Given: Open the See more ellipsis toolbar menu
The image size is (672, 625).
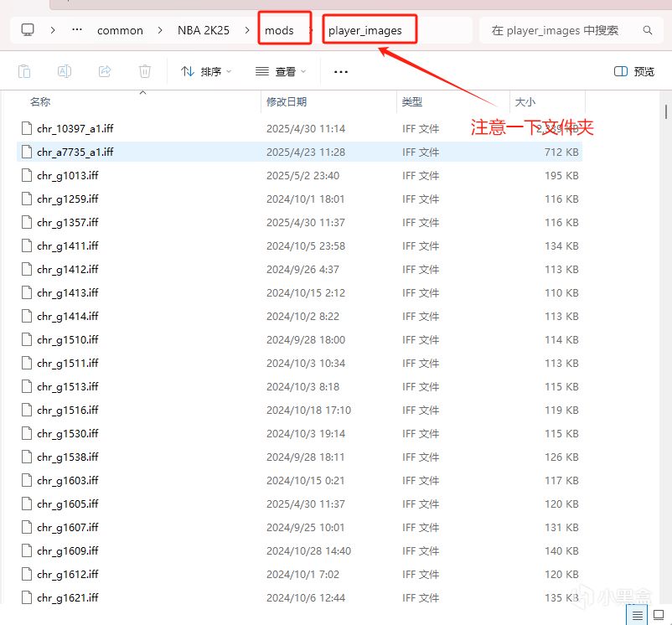Looking at the screenshot, I should (x=341, y=72).
